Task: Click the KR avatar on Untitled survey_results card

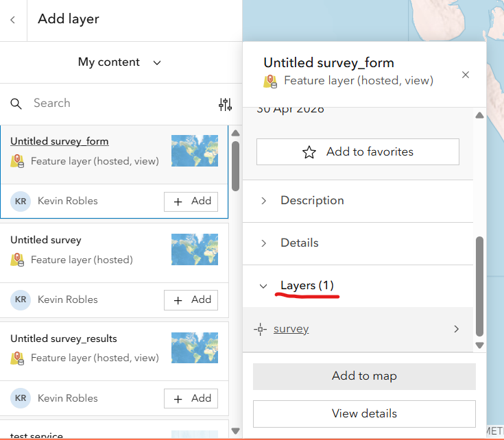Action: pyautogui.click(x=21, y=398)
